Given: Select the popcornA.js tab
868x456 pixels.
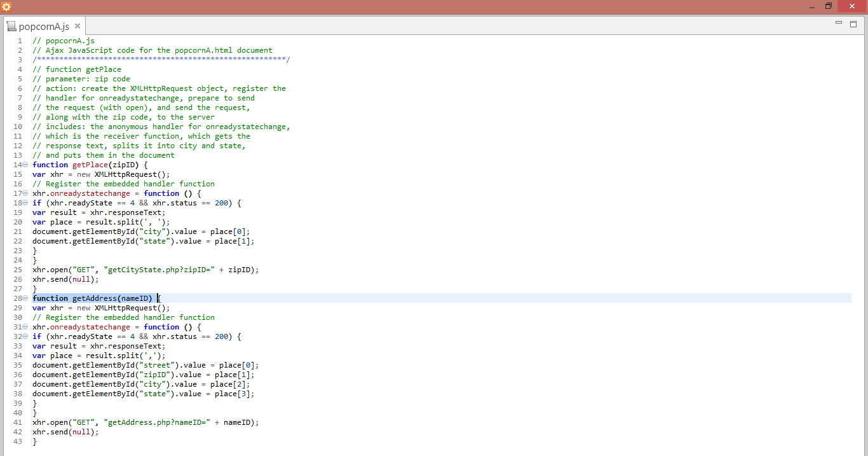Looking at the screenshot, I should (43, 27).
